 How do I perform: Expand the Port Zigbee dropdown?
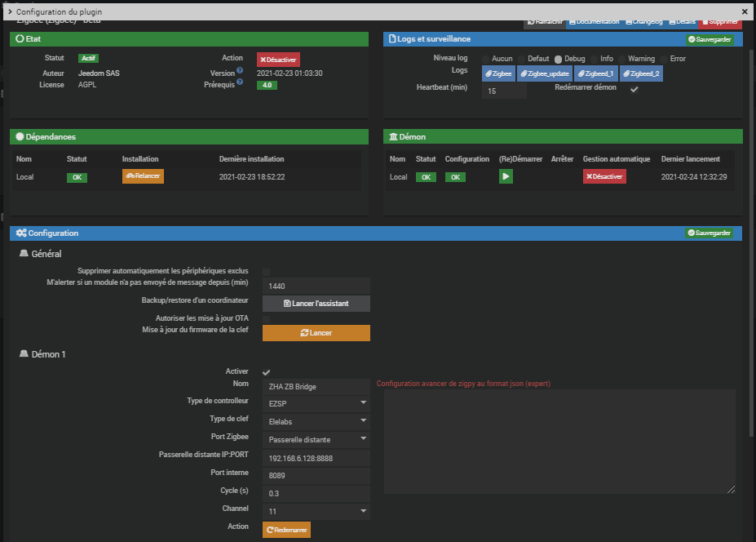coord(316,439)
